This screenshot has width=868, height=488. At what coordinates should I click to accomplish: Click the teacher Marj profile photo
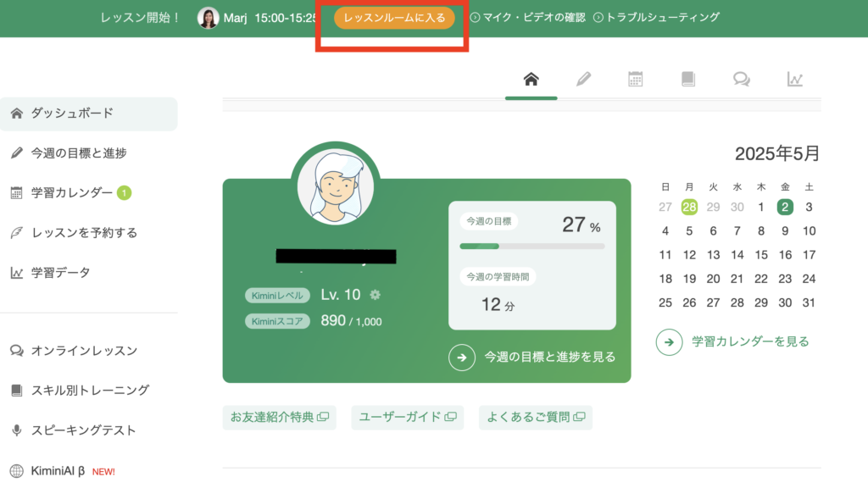[209, 18]
